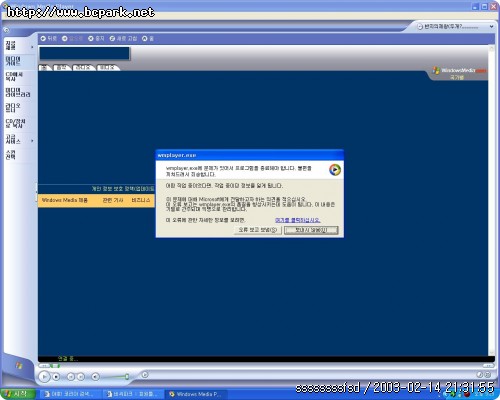
Task: Click the privacy policy (개인 정보 보호 정책) link
Action: 123,189
